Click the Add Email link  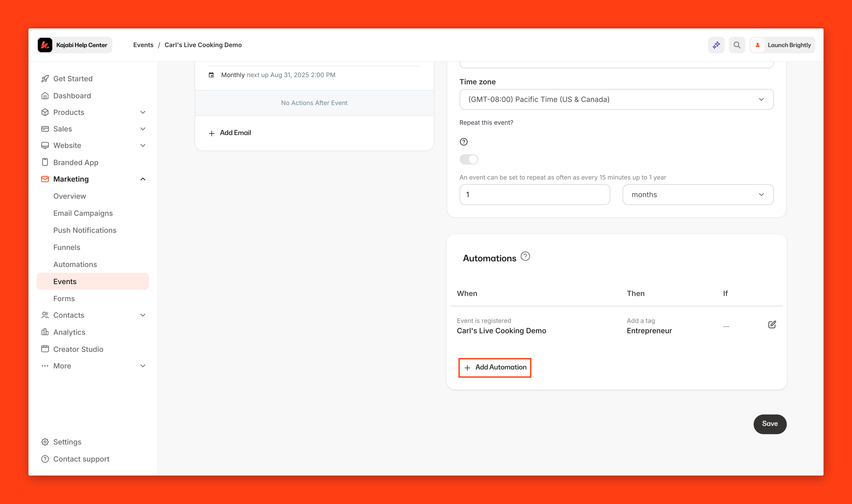click(x=230, y=133)
